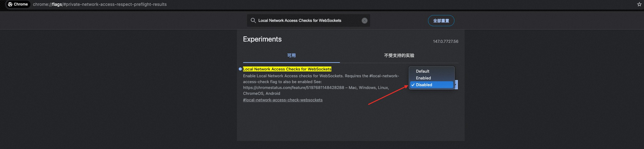Image resolution: width=644 pixels, height=149 pixels.
Task: Focus the chrome://flags URL in the address bar
Action: pyautogui.click(x=100, y=4)
